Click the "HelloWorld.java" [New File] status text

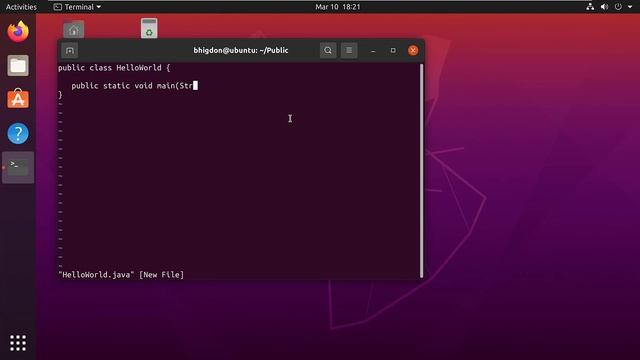[x=121, y=275]
